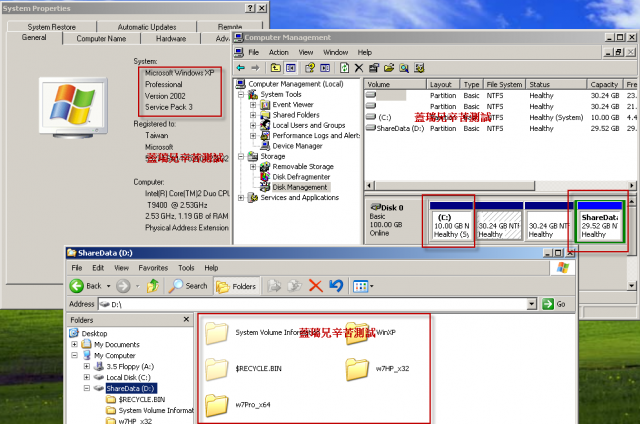
Task: Click the red Delete X in explorer toolbar
Action: [x=316, y=286]
